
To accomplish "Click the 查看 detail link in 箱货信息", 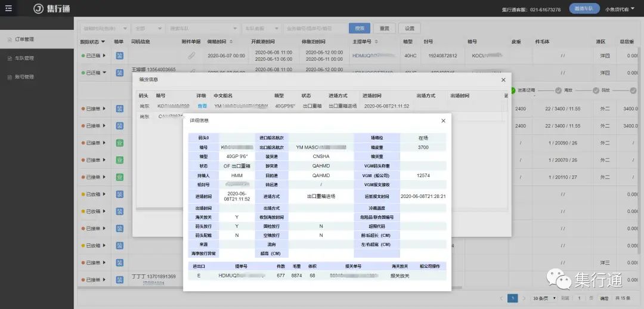I will [202, 106].
